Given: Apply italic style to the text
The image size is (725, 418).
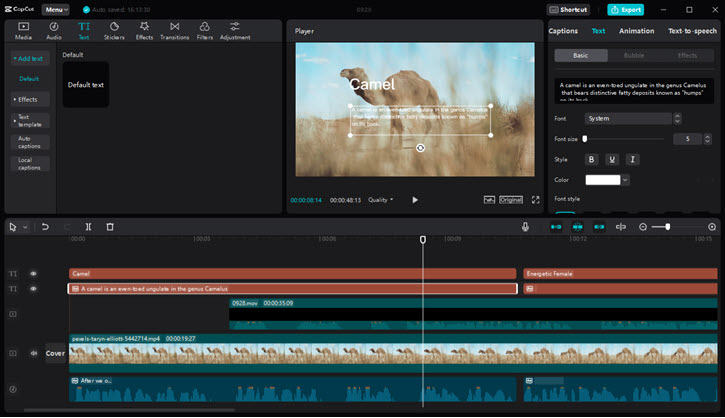Looking at the screenshot, I should pos(632,159).
